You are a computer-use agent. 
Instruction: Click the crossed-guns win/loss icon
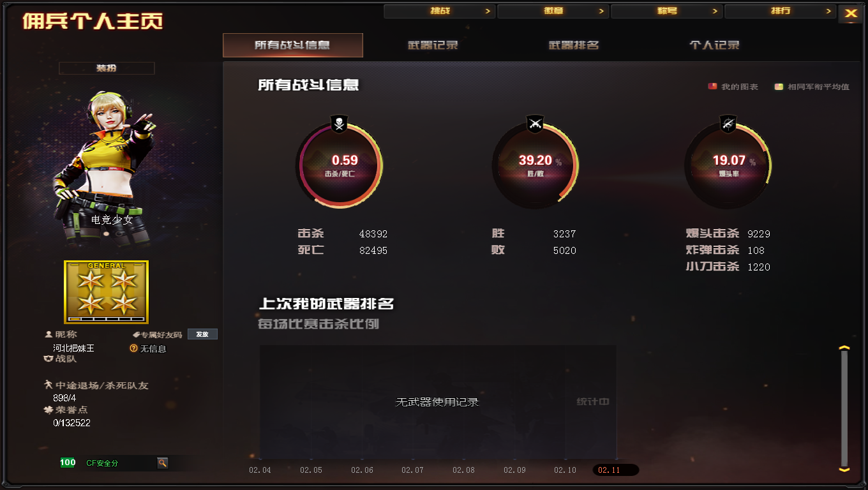[x=535, y=124]
